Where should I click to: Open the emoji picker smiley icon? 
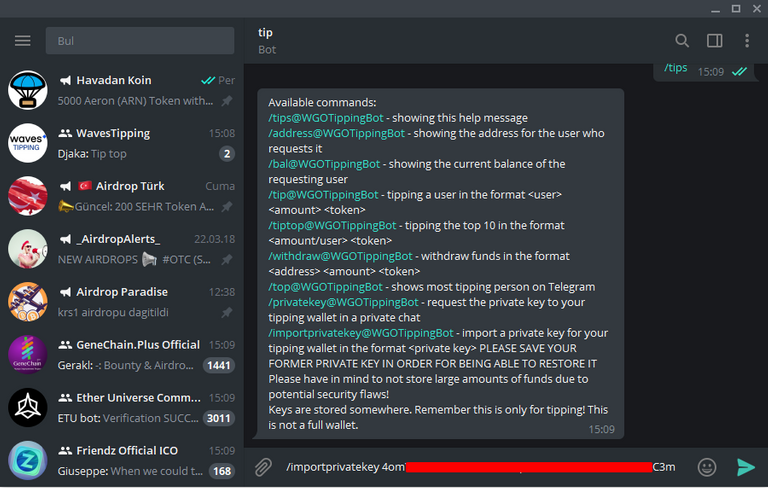[x=707, y=467]
